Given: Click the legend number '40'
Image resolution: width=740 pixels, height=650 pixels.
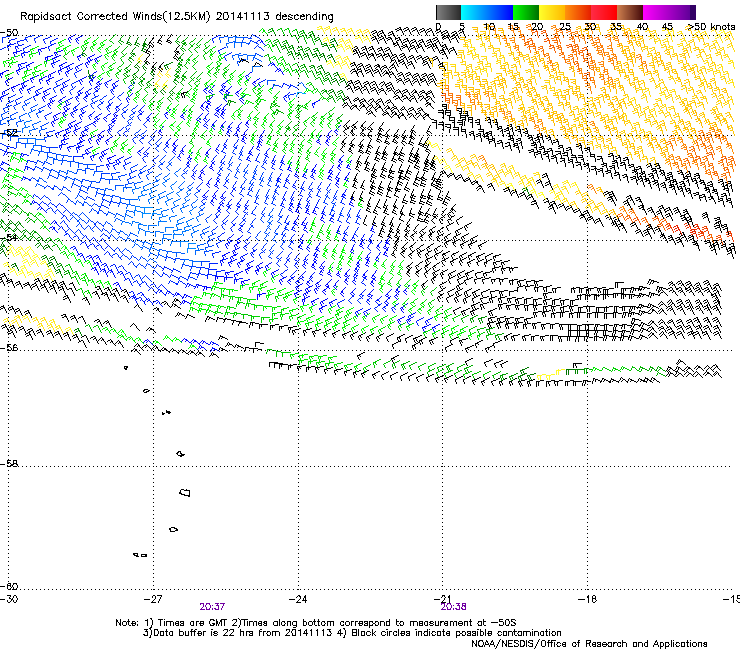Looking at the screenshot, I should coord(642,27).
